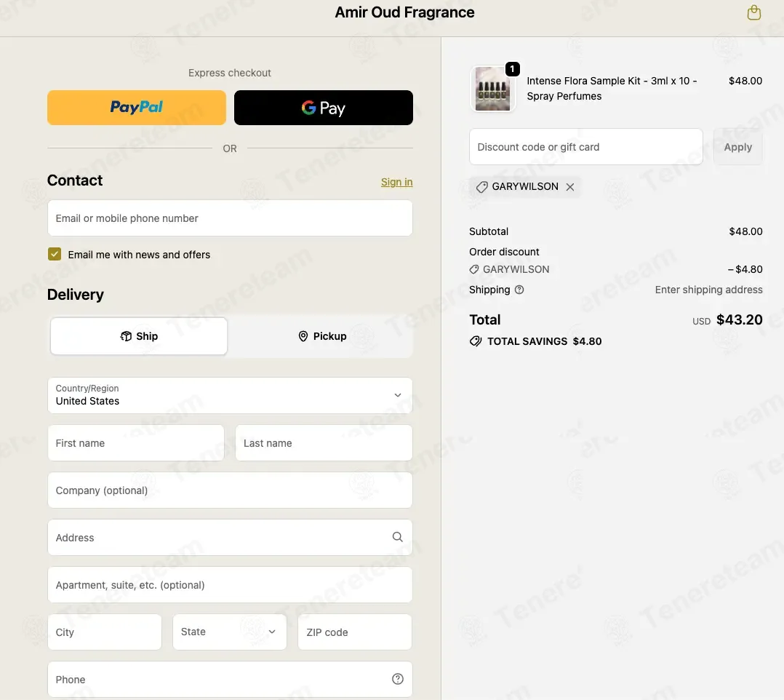
Task: Select the Ship delivery tab
Action: [139, 336]
